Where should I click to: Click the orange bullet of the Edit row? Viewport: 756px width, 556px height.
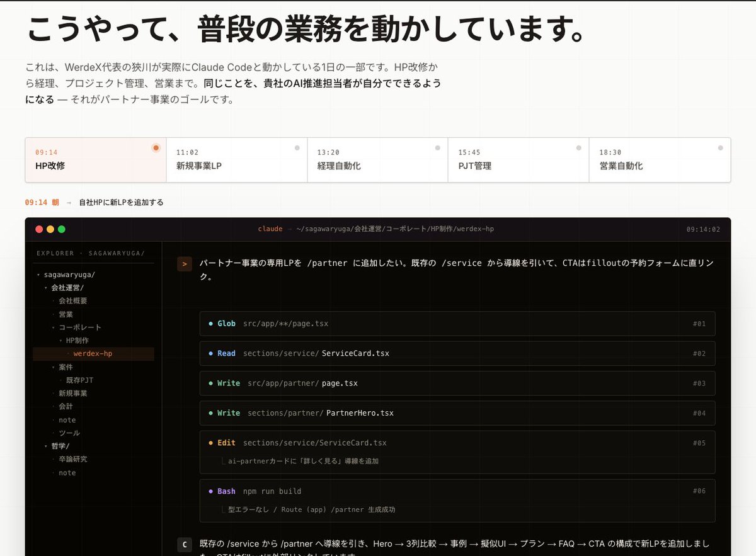(x=210, y=443)
